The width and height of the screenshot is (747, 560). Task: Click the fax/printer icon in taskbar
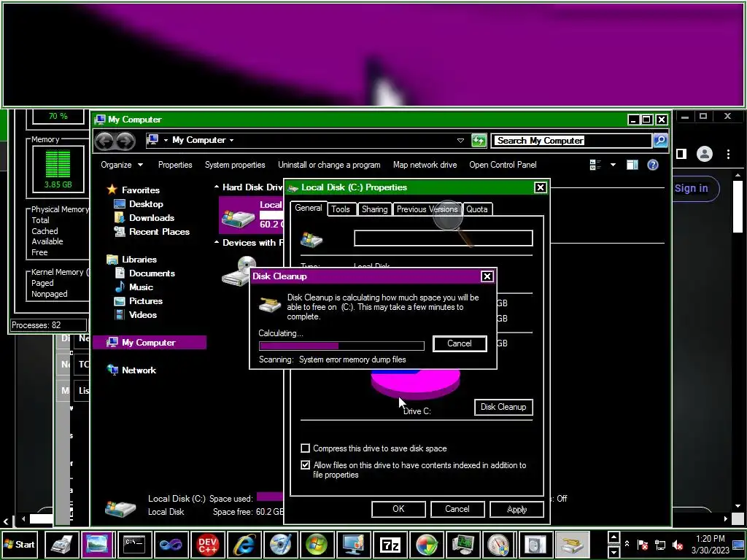[x=63, y=544]
